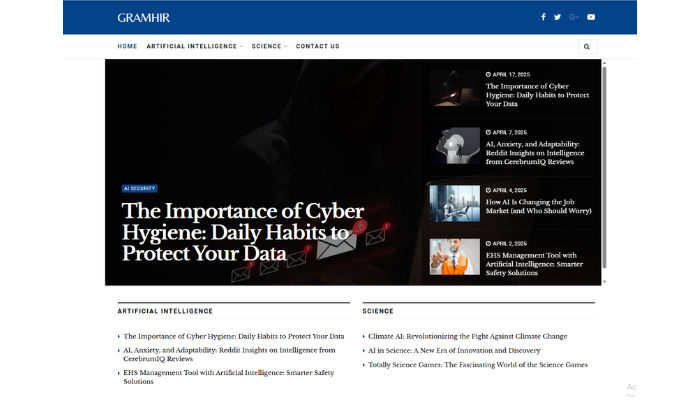Open 'AI in Science: A New Era' link
The height and width of the screenshot is (400, 700).
point(454,350)
